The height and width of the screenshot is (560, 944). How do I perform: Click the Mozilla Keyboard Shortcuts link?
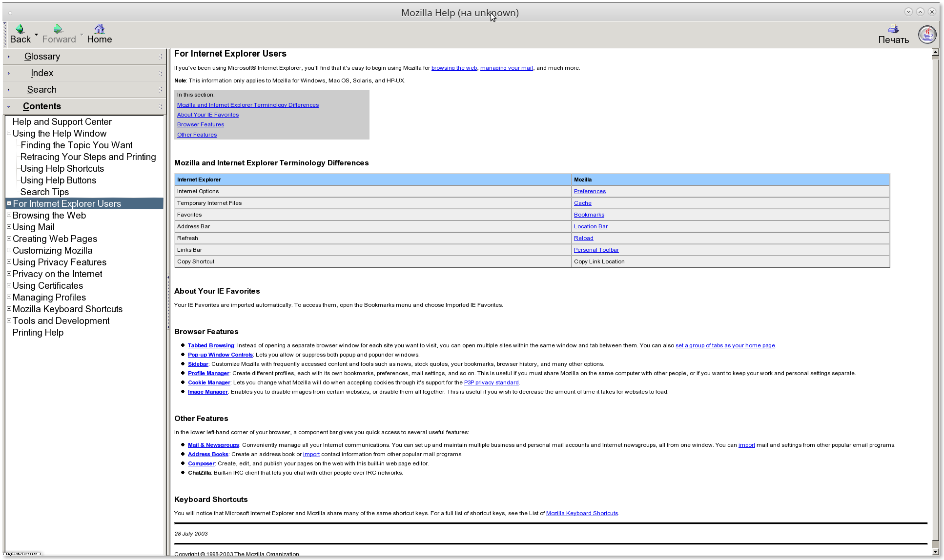coord(582,513)
